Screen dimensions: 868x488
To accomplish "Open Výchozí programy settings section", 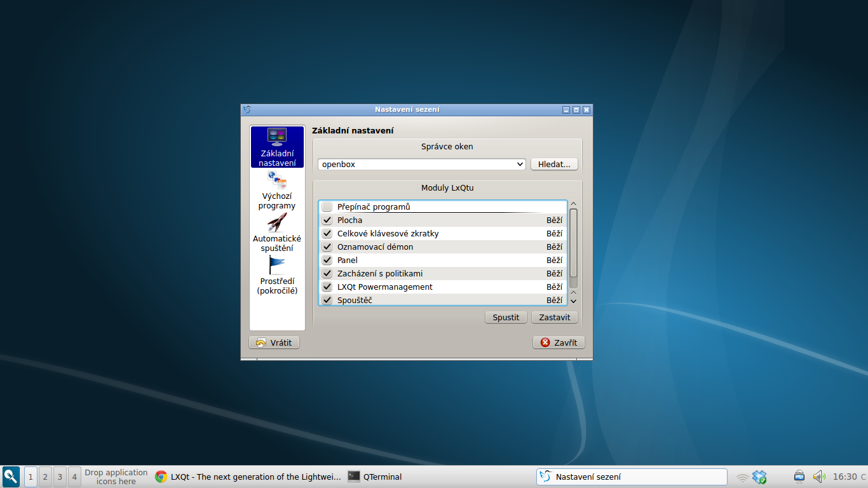I will (277, 191).
